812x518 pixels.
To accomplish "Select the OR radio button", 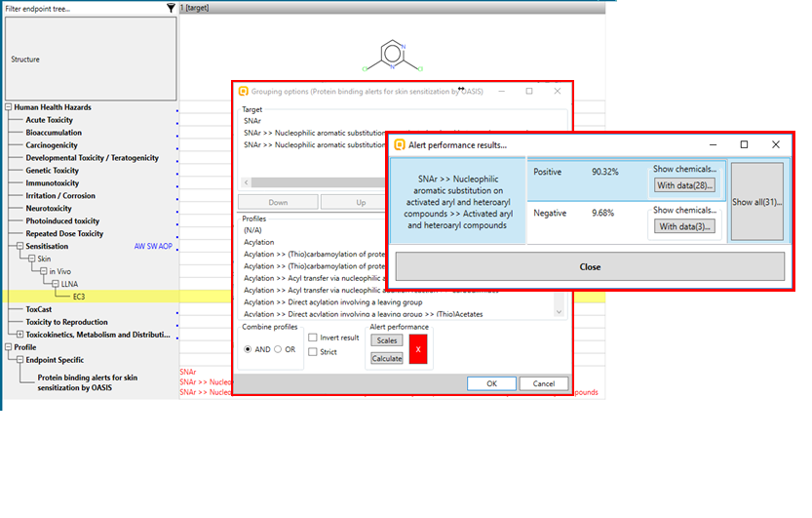I will point(278,349).
